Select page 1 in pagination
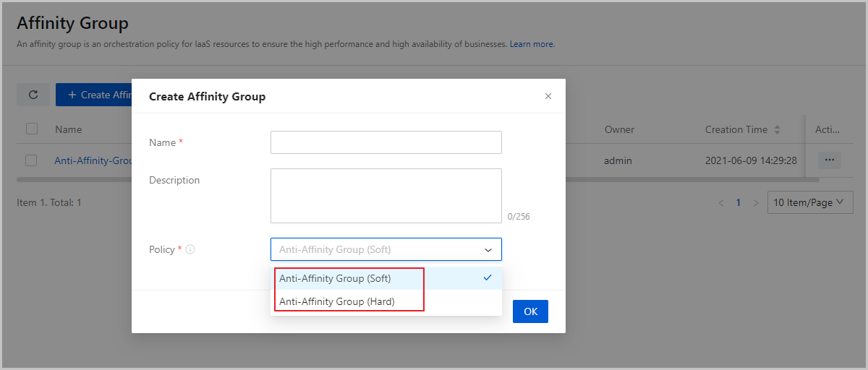Image resolution: width=868 pixels, height=370 pixels. pos(738,203)
